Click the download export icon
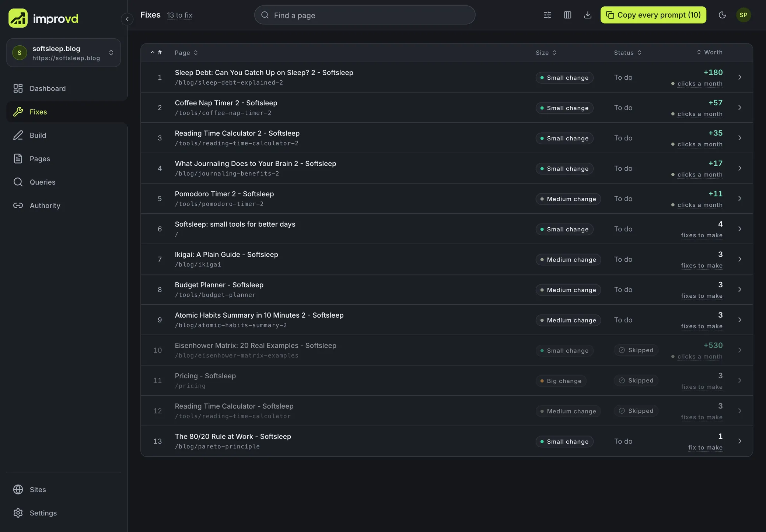Image resolution: width=766 pixels, height=532 pixels. click(x=588, y=15)
